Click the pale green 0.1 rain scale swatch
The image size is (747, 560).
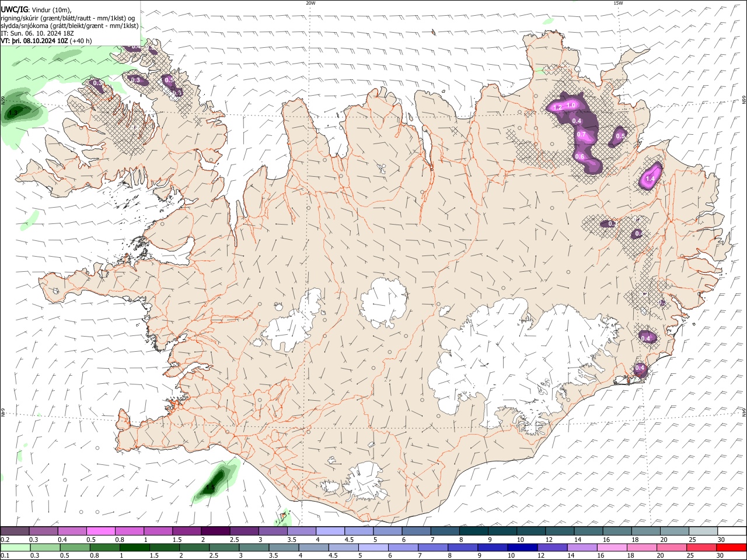pyautogui.click(x=15, y=547)
